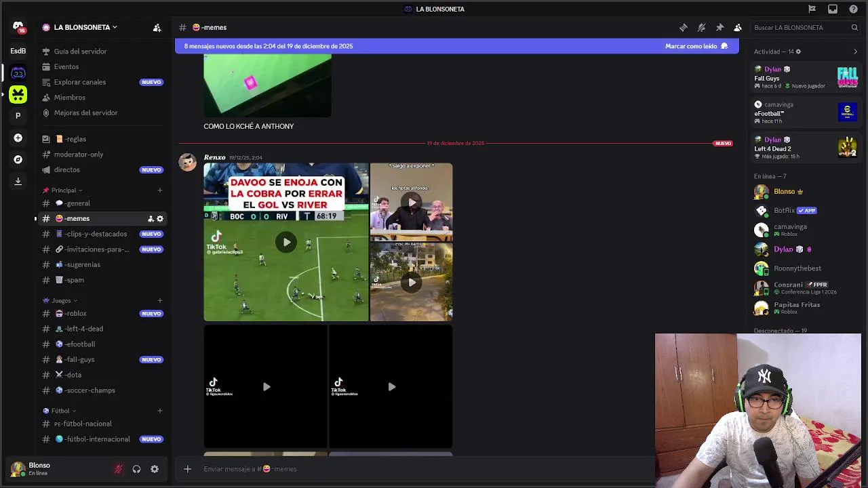Select the general channel
The height and width of the screenshot is (488, 868).
(x=102, y=203)
